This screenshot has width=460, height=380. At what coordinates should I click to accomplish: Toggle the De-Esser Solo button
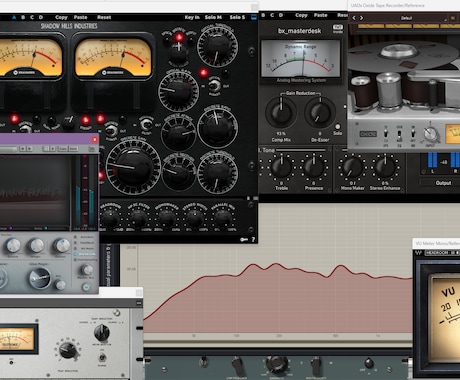(x=338, y=127)
